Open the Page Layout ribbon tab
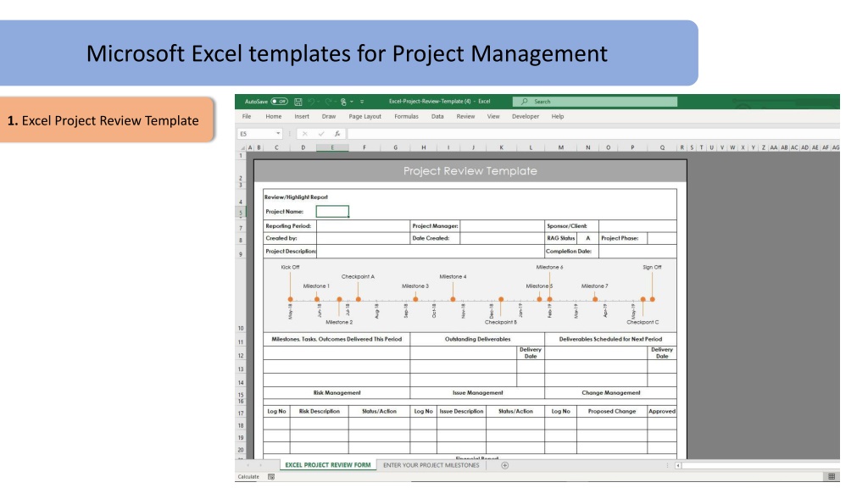Viewport: 868px width, 488px height. click(x=364, y=117)
